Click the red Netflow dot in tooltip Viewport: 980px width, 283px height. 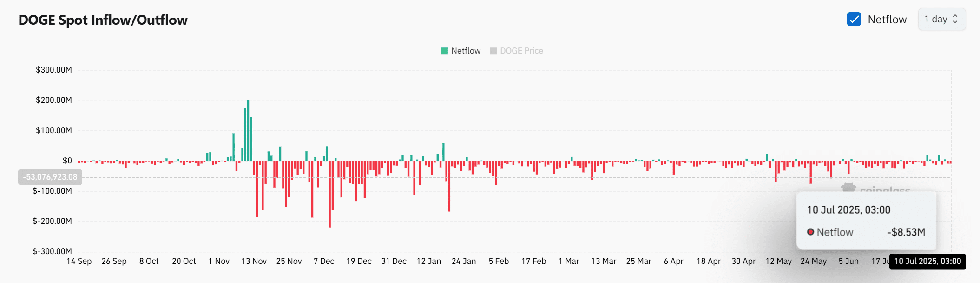tap(810, 232)
